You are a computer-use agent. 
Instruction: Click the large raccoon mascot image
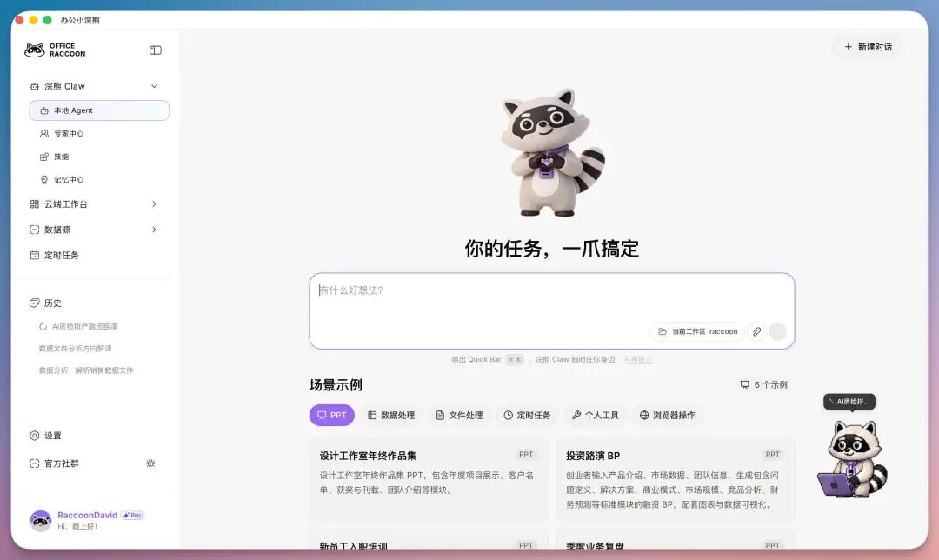pyautogui.click(x=551, y=152)
